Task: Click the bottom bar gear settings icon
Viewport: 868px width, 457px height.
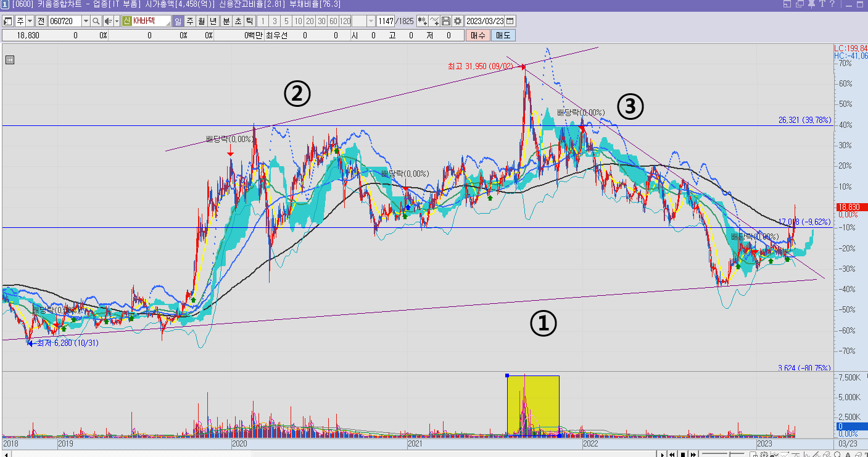Action: 764,454
